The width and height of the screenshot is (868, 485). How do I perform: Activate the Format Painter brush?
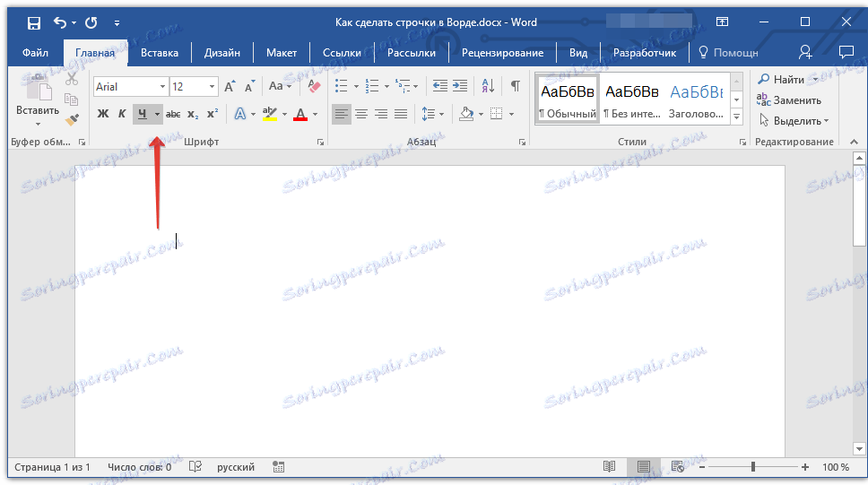pos(72,119)
